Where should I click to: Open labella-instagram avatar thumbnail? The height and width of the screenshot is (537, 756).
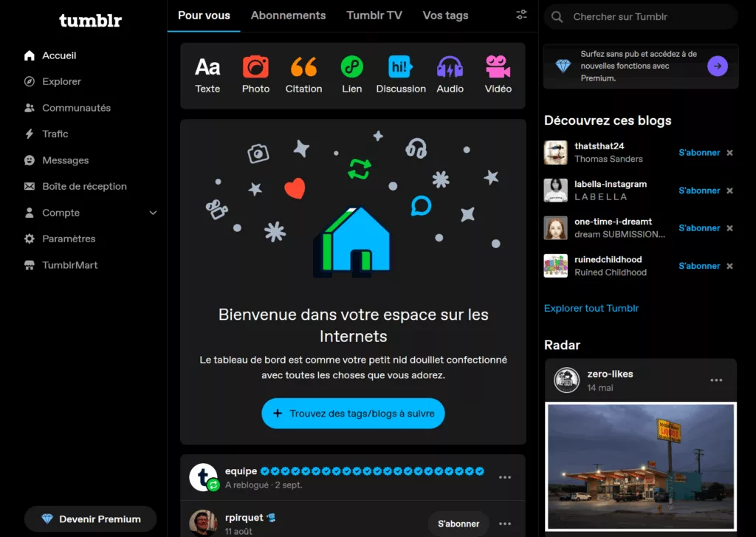tap(555, 190)
